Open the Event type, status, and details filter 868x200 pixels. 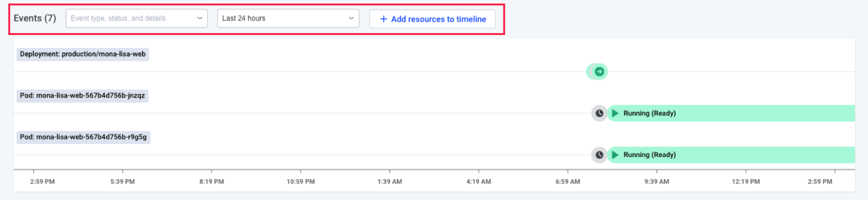click(x=136, y=18)
